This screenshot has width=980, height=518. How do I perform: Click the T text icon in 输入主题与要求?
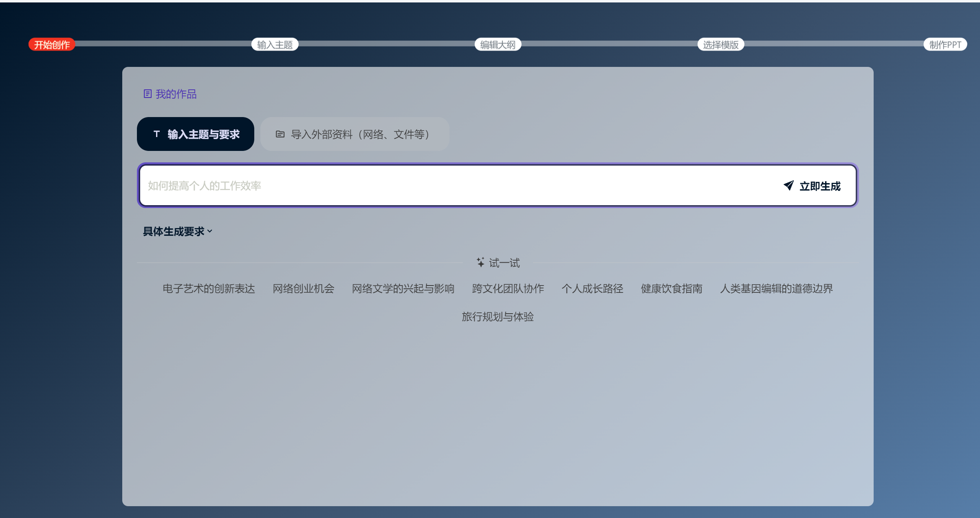[x=156, y=134]
